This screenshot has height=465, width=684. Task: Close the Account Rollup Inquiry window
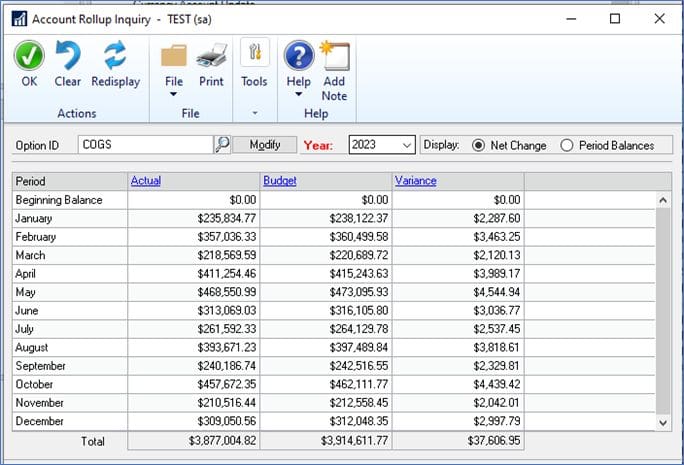pyautogui.click(x=660, y=19)
